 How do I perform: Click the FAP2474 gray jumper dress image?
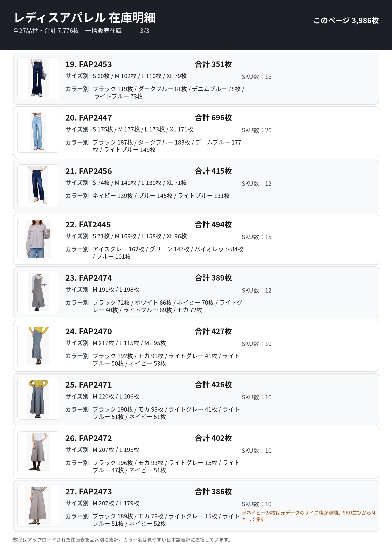point(38,292)
